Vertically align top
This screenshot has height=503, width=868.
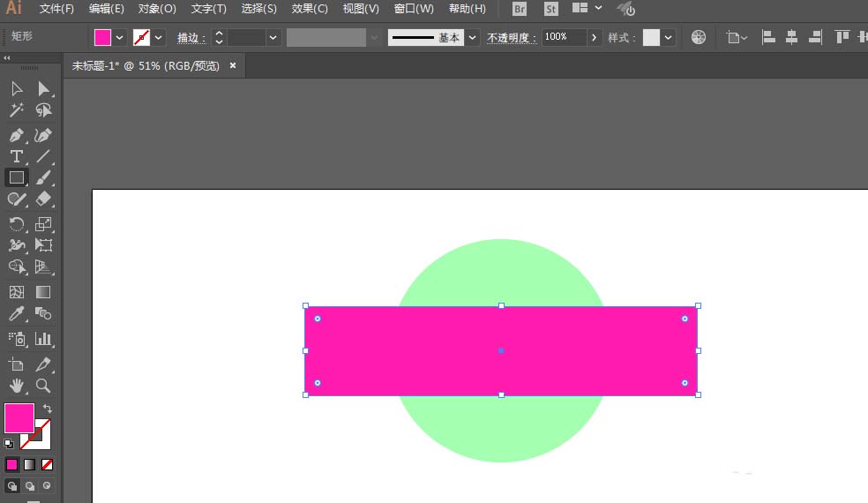click(x=842, y=37)
